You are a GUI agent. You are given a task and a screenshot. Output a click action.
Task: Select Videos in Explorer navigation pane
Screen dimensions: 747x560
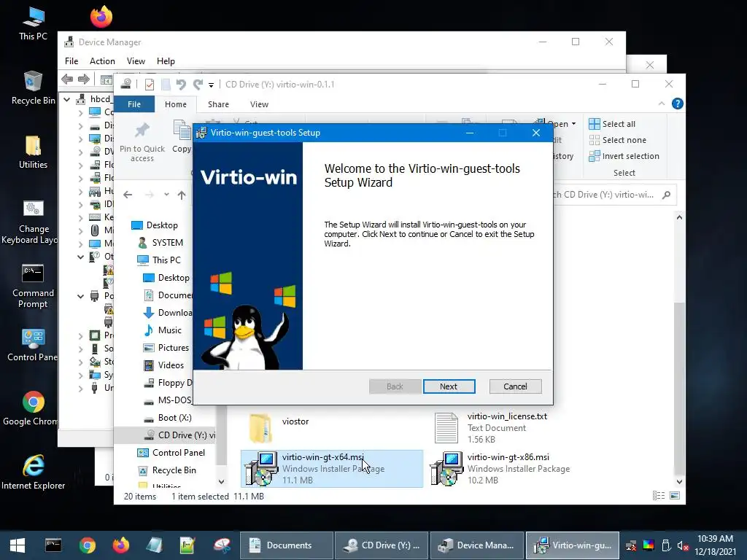(164, 365)
